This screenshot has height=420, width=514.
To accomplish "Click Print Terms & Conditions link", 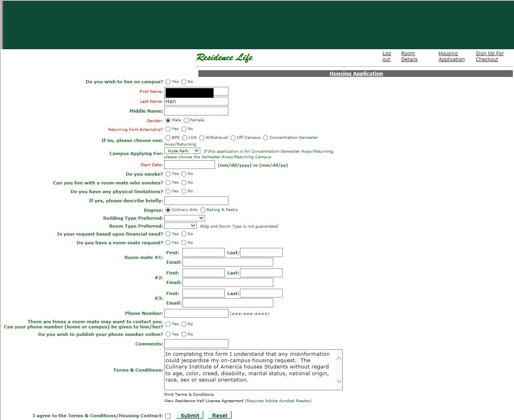I will pyautogui.click(x=189, y=394).
